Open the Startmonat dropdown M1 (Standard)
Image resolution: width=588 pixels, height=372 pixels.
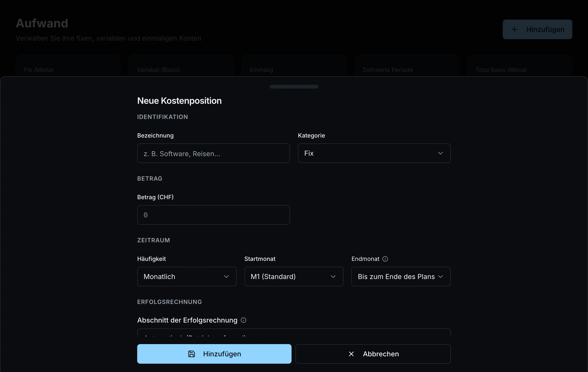pos(294,277)
